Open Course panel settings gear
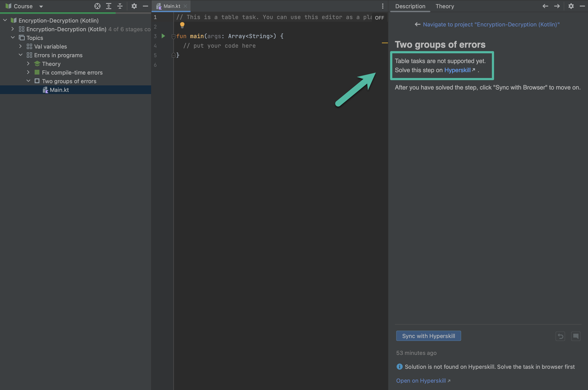 pos(134,6)
